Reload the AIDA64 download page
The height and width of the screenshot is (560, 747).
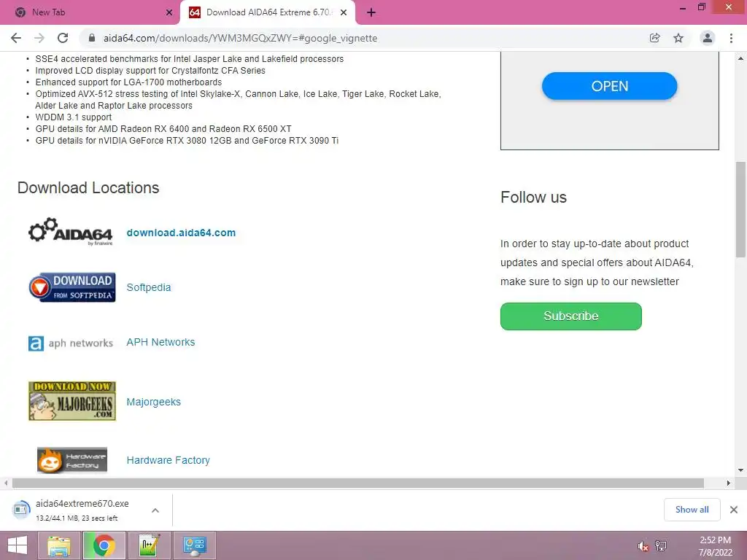pos(63,38)
